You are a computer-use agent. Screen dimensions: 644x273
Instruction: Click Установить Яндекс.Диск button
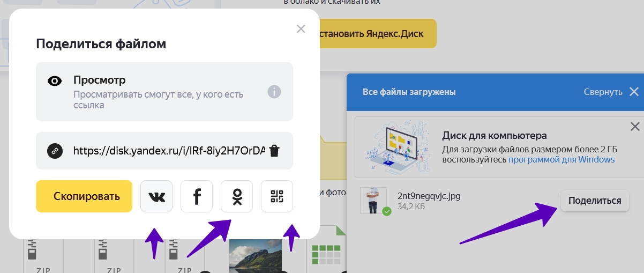(378, 34)
